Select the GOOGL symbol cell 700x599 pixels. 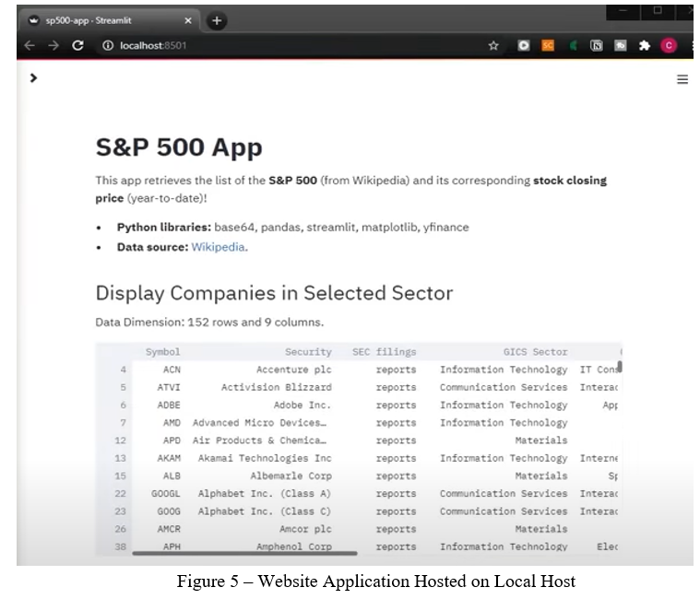click(166, 494)
